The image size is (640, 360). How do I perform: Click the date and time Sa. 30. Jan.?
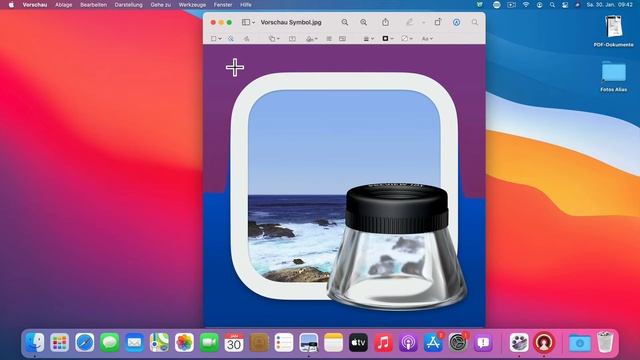coord(609,5)
